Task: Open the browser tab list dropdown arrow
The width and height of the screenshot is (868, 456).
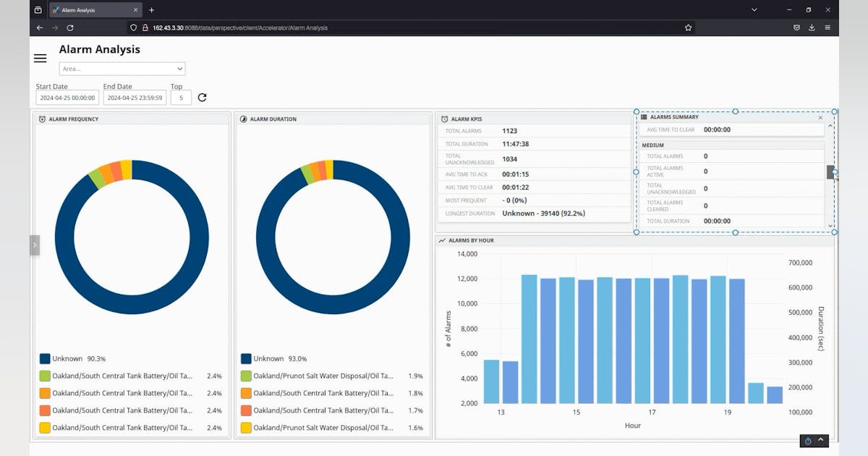Action: point(754,9)
